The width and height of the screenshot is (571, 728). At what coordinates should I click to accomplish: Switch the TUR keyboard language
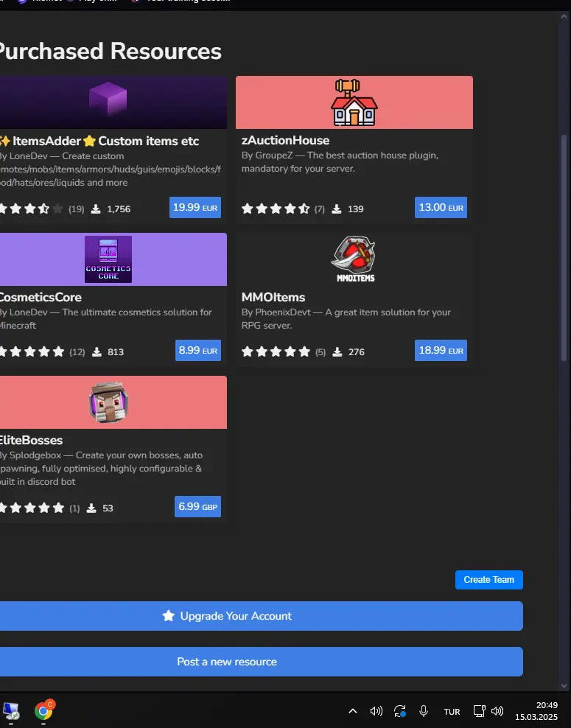452,711
